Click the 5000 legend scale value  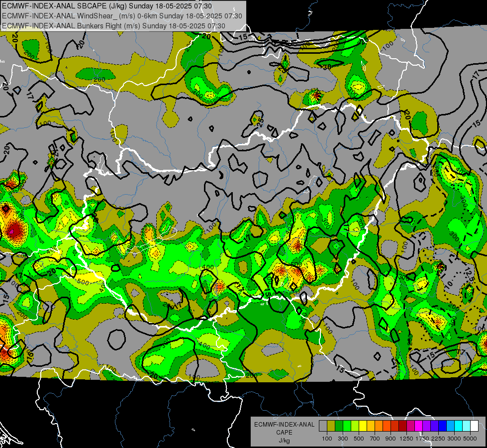point(470,439)
